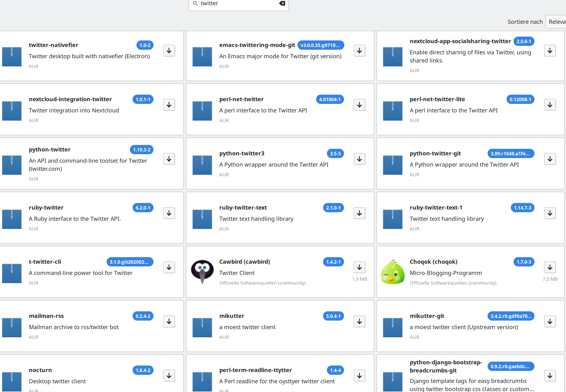Click the '1,9 MB' size label

(359, 279)
